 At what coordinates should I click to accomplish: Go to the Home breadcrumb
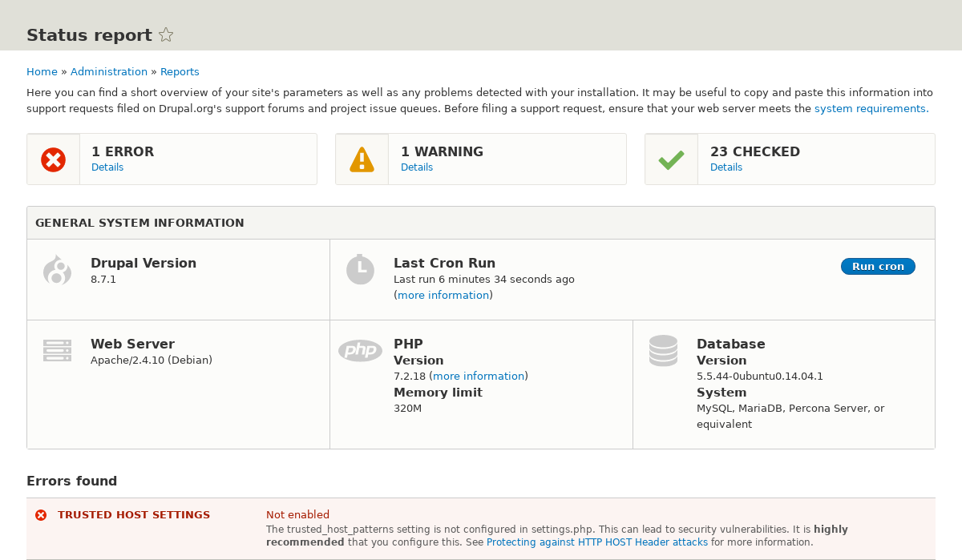(42, 71)
